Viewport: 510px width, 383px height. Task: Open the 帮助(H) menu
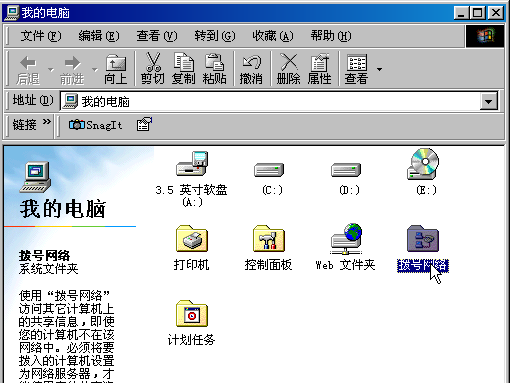(x=331, y=36)
